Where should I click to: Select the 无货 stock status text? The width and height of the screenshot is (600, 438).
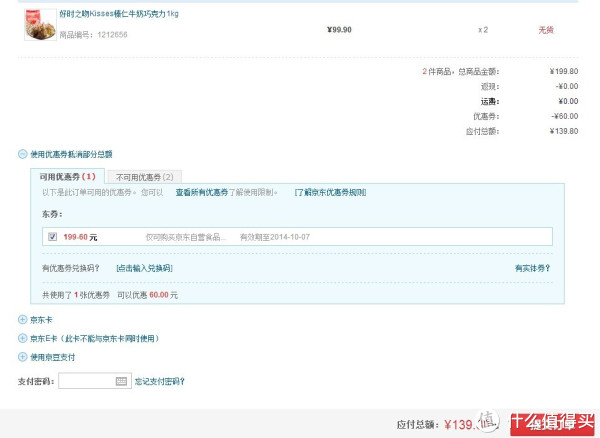(x=546, y=30)
